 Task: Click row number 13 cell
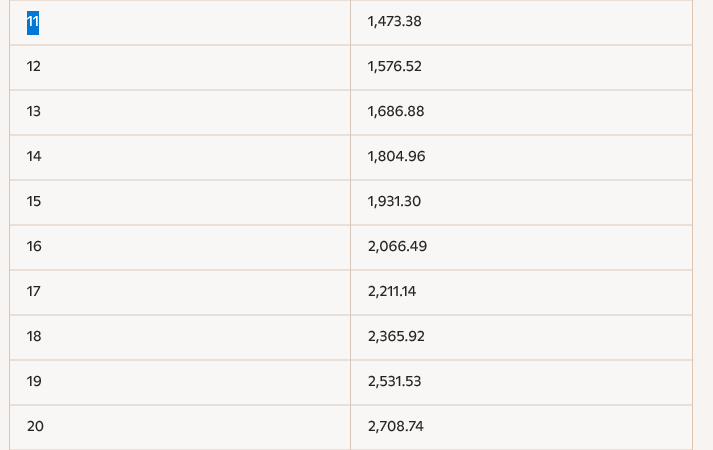(x=34, y=111)
